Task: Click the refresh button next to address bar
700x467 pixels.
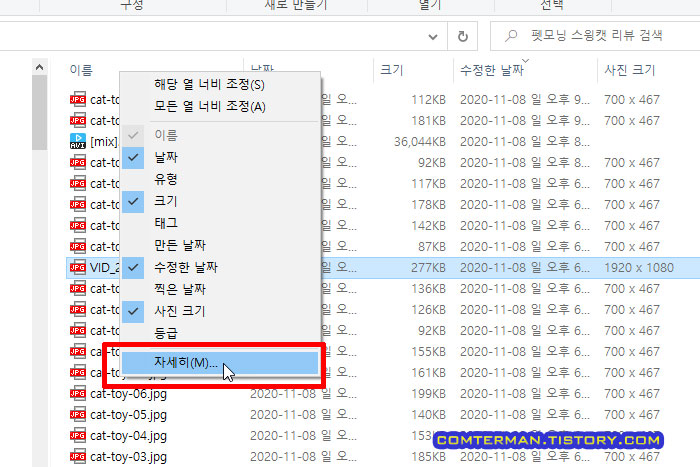Action: (x=463, y=36)
